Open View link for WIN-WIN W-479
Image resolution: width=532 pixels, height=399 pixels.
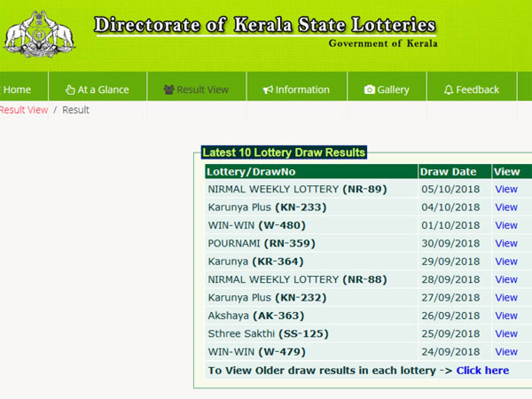(506, 352)
